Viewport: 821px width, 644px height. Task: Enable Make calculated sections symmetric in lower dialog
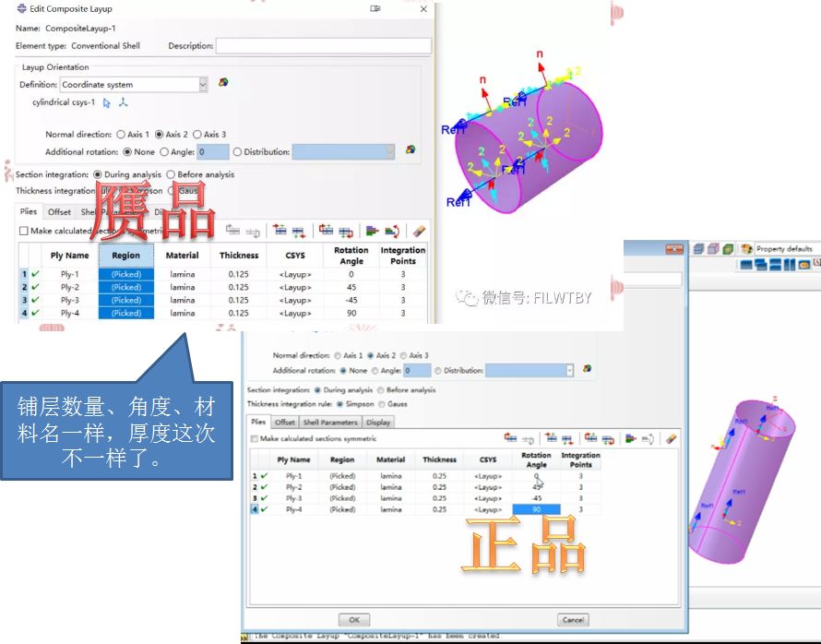[255, 439]
